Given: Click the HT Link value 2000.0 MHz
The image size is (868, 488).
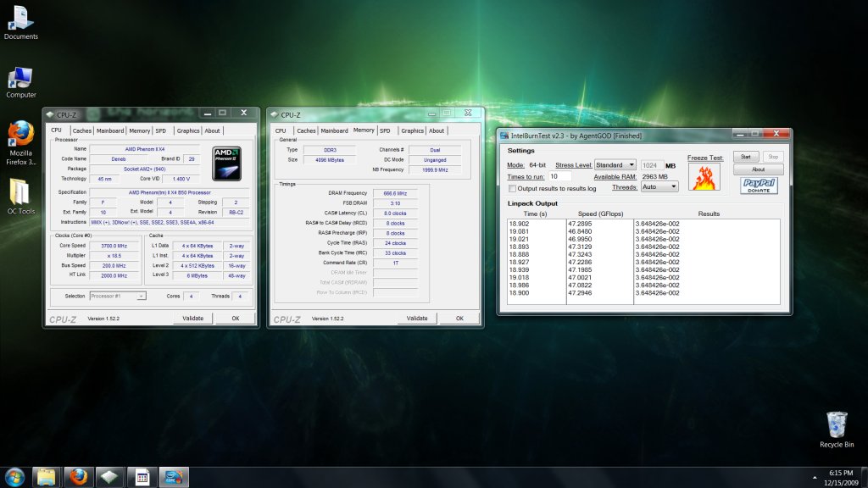Looking at the screenshot, I should coord(114,275).
